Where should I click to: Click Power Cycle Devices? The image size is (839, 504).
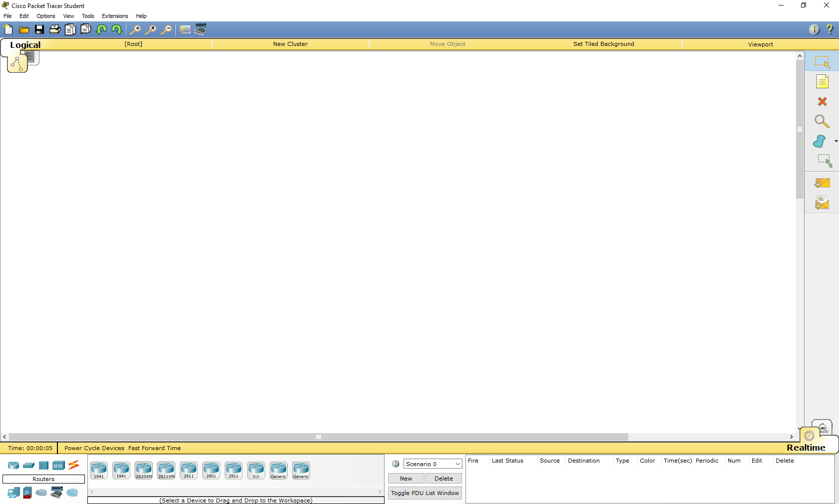click(94, 448)
